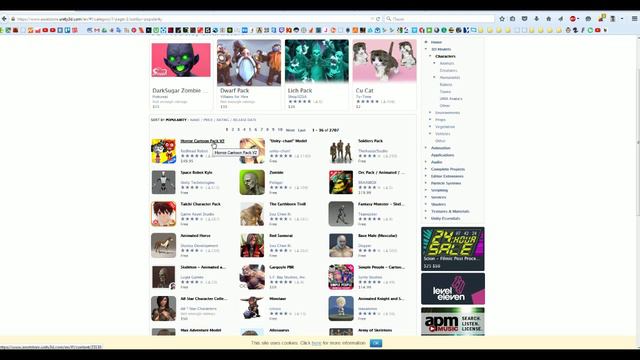Open the Bookmarks list icon beside the star
The width and height of the screenshot is (640, 360).
coord(513,19)
